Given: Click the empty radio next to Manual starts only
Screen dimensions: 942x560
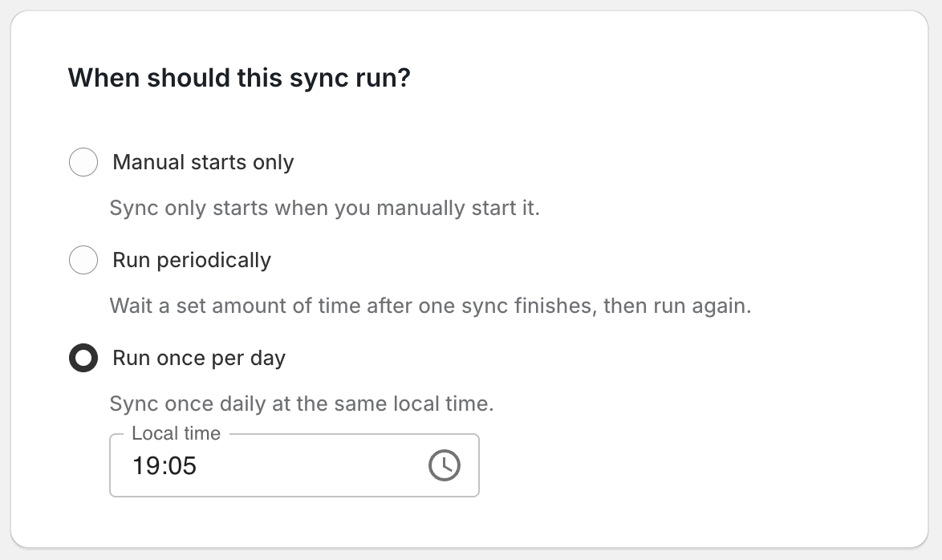Looking at the screenshot, I should coord(83,162).
